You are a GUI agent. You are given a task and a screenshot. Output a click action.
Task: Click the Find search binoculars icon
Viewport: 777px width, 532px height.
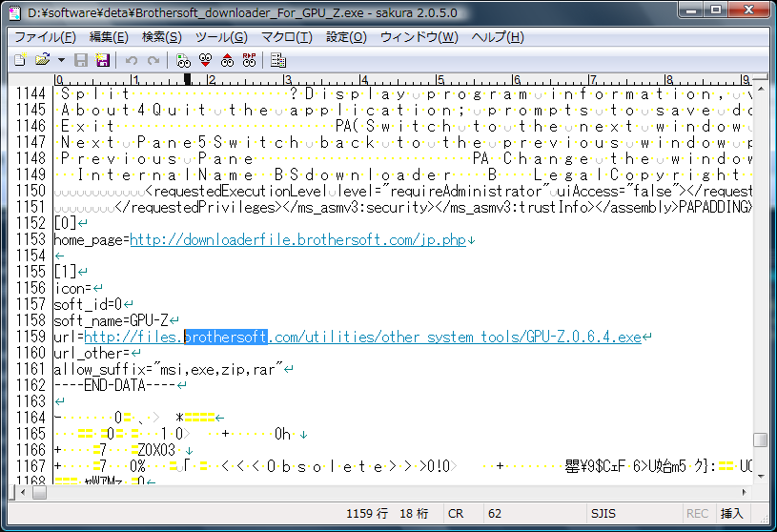tap(184, 60)
